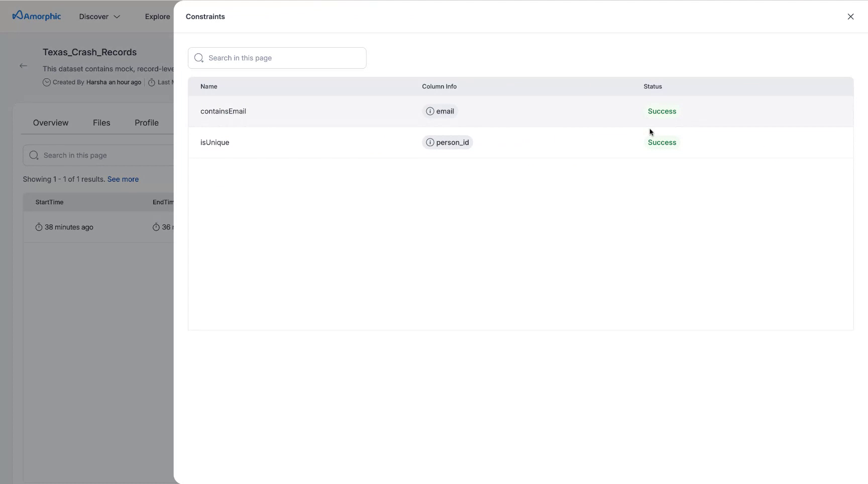Click the info icon on the person_id chip
This screenshot has width=868, height=484.
430,142
